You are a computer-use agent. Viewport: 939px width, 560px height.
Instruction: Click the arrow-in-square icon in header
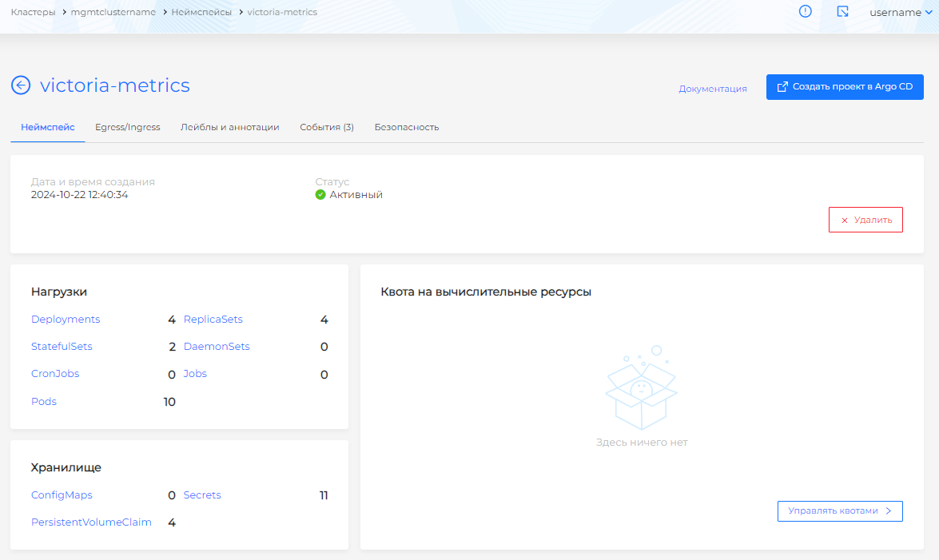click(x=842, y=12)
